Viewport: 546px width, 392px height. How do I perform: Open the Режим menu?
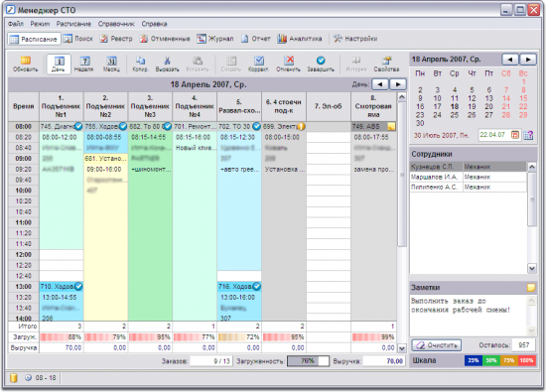40,24
